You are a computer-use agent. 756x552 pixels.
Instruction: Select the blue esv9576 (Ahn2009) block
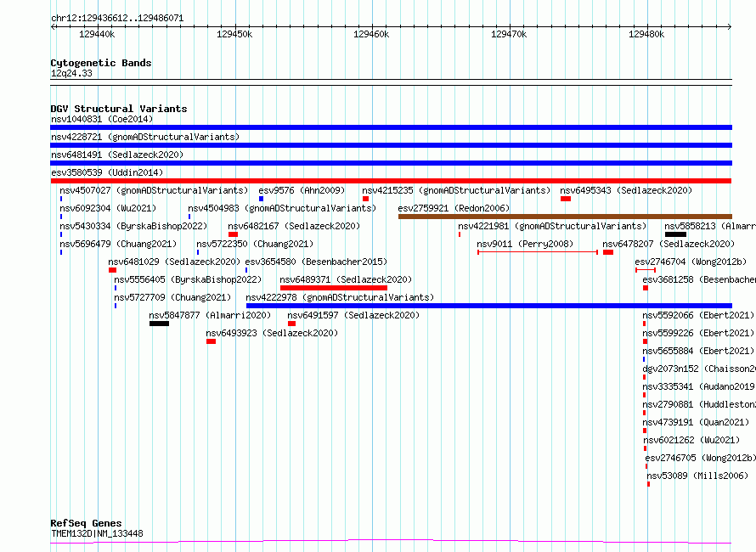261,199
